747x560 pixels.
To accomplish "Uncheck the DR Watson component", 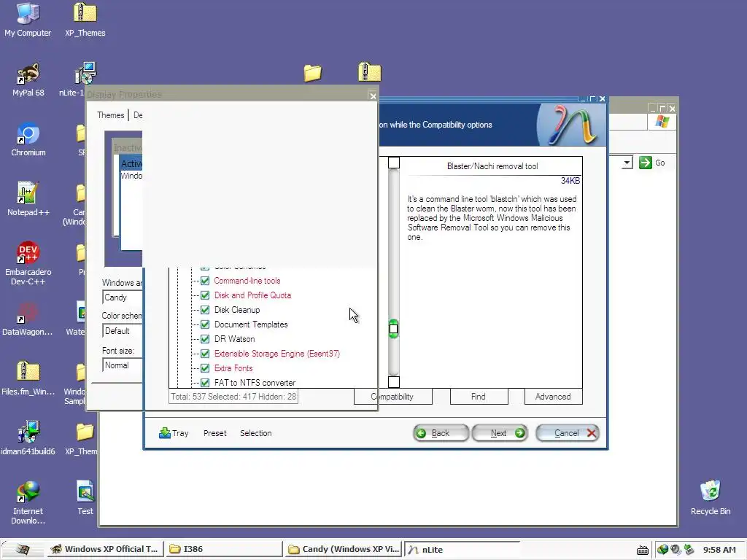I will [205, 339].
